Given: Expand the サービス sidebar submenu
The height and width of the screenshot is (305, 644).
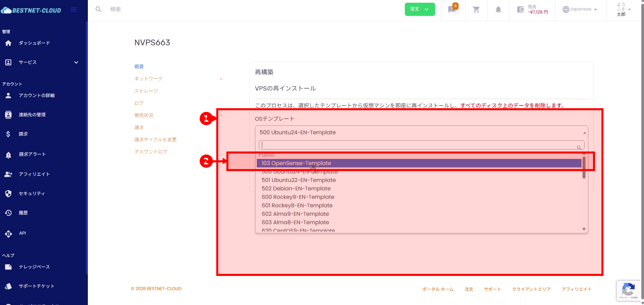Looking at the screenshot, I should click(x=76, y=62).
